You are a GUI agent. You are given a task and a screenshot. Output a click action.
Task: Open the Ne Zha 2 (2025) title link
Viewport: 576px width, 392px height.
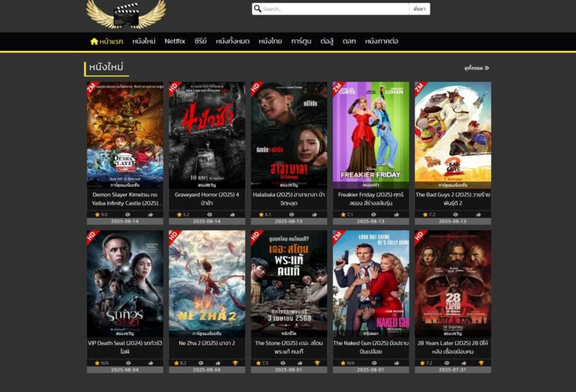click(x=207, y=343)
